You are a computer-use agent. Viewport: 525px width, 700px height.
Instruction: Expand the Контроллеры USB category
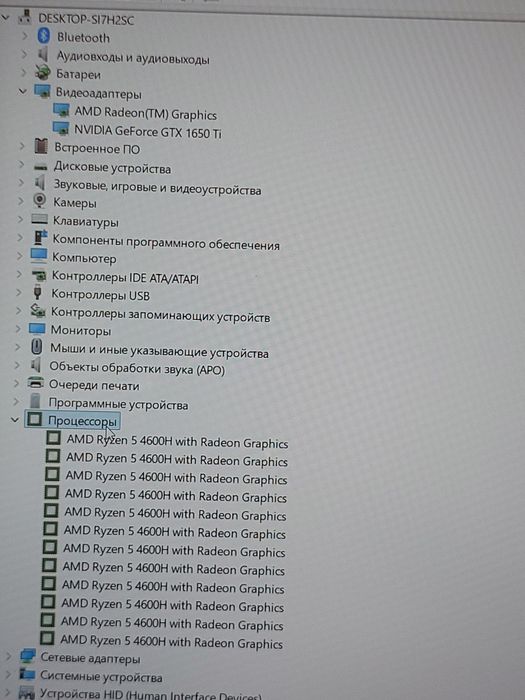19,292
